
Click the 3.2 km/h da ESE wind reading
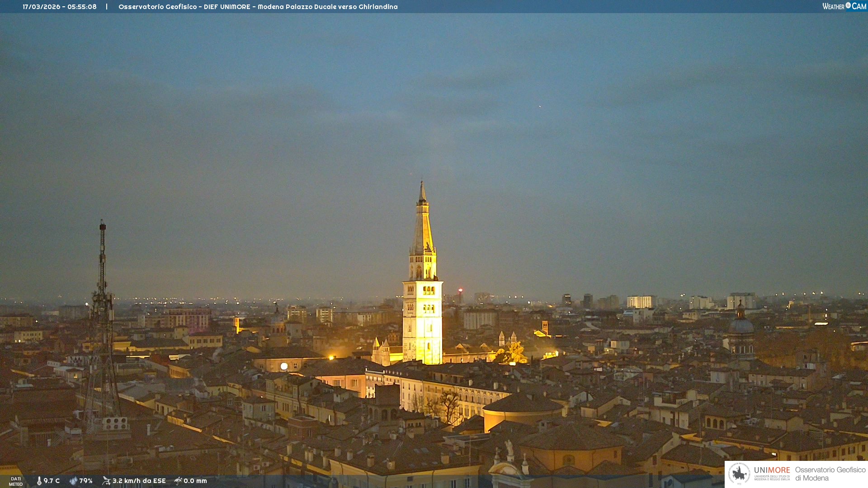click(139, 481)
